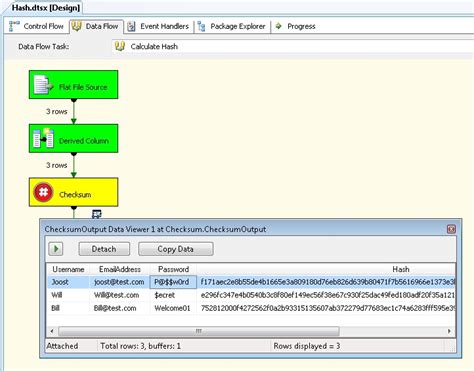This screenshot has width=474, height=371.
Task: Select the Joost username cell
Action: [68, 282]
